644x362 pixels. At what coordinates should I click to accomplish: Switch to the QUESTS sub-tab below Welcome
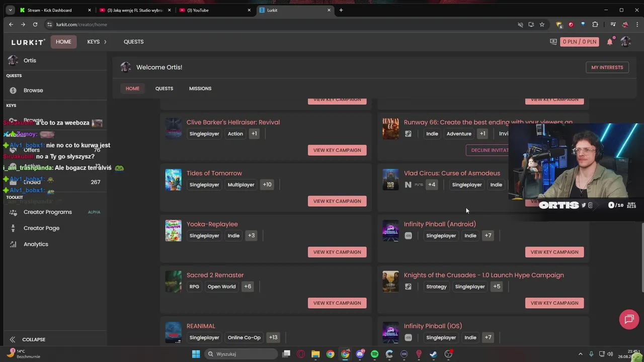(164, 88)
